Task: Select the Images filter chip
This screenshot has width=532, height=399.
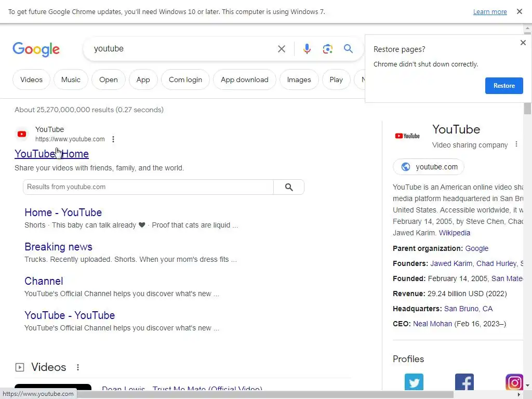Action: pos(299,79)
